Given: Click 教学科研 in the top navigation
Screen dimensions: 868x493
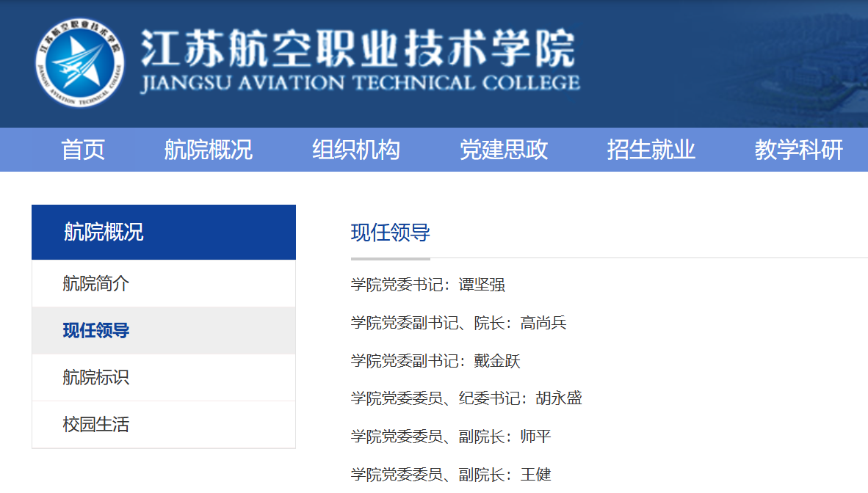Looking at the screenshot, I should click(798, 150).
